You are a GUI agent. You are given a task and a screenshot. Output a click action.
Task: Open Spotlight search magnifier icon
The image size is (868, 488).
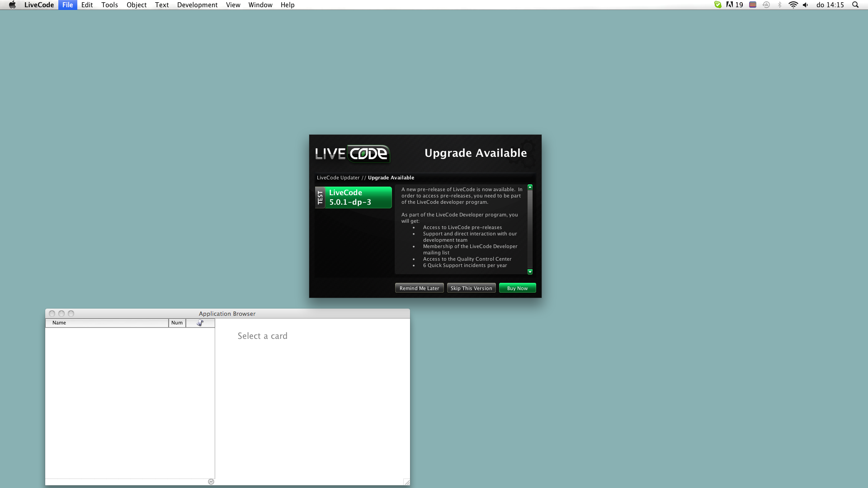click(855, 5)
